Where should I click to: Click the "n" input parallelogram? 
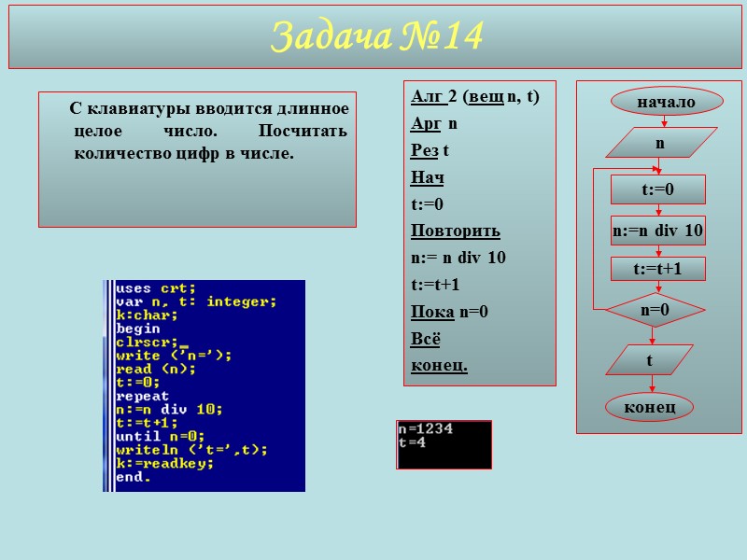click(660, 143)
